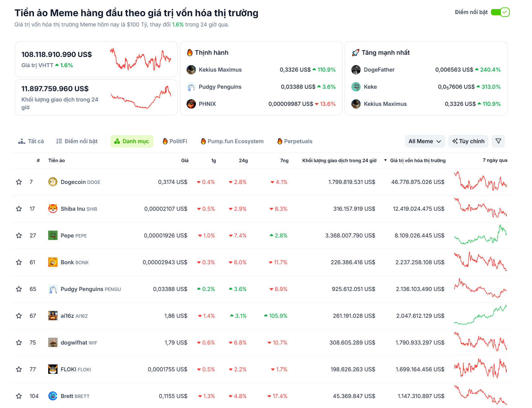Image resolution: width=532 pixels, height=408 pixels.
Task: Click Brett 7-day change 17.4%
Action: point(277,396)
